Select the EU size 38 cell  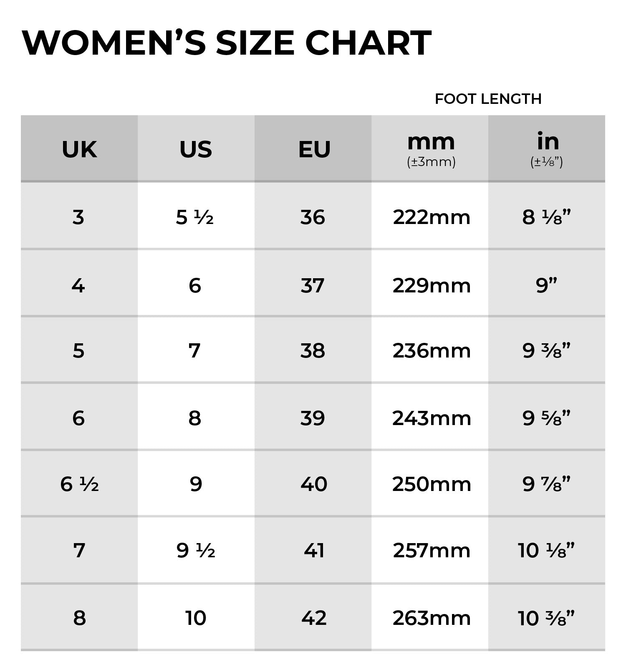(x=313, y=351)
